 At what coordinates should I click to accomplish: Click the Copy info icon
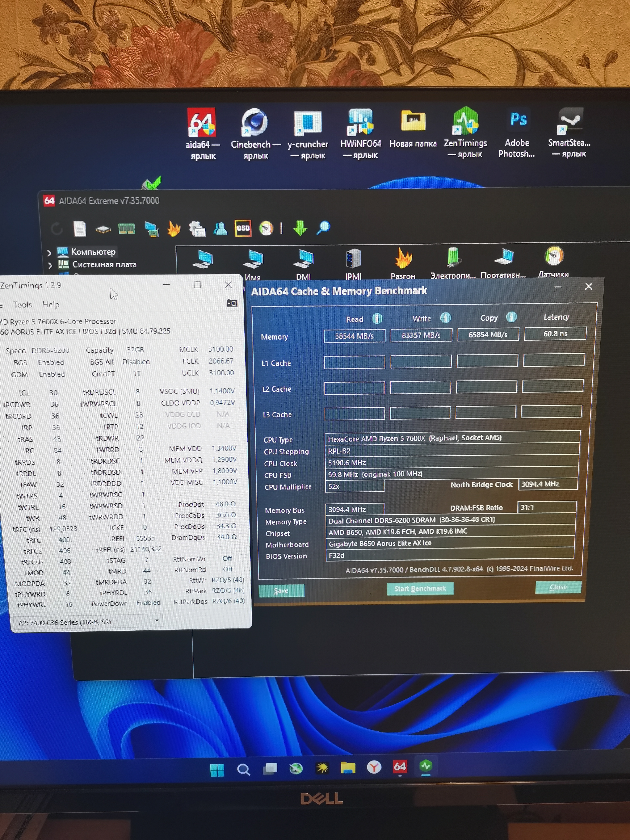coord(511,317)
